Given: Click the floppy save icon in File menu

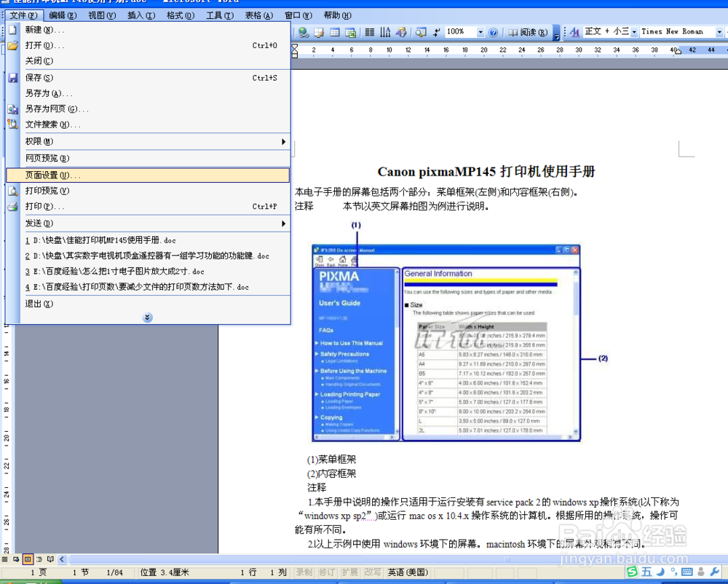Looking at the screenshot, I should [x=12, y=78].
